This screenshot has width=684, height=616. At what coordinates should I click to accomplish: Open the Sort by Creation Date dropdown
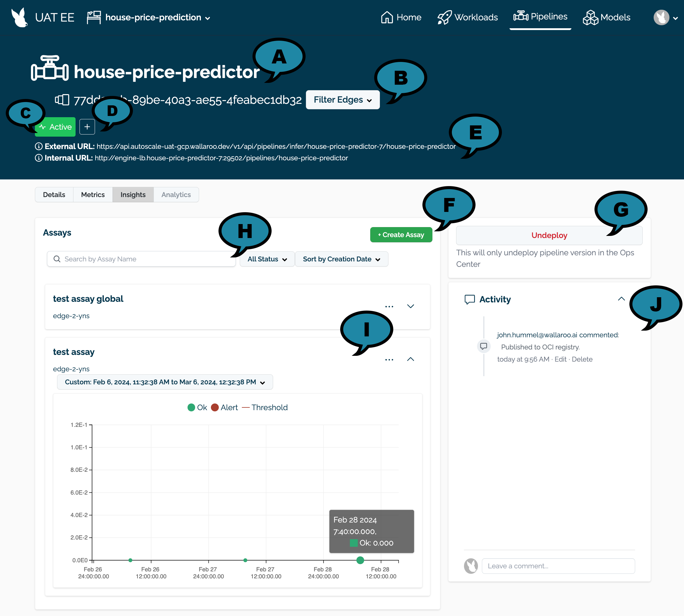pyautogui.click(x=341, y=259)
